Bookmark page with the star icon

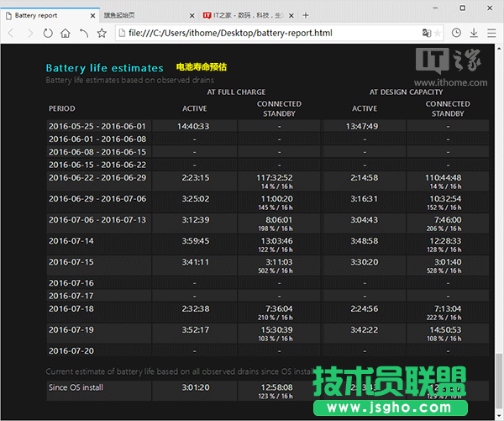point(102,33)
